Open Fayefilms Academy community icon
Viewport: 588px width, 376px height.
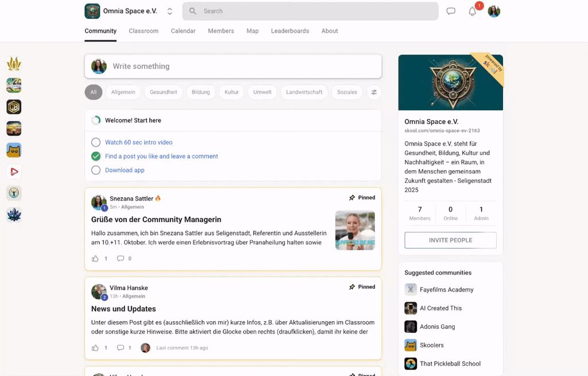click(411, 290)
